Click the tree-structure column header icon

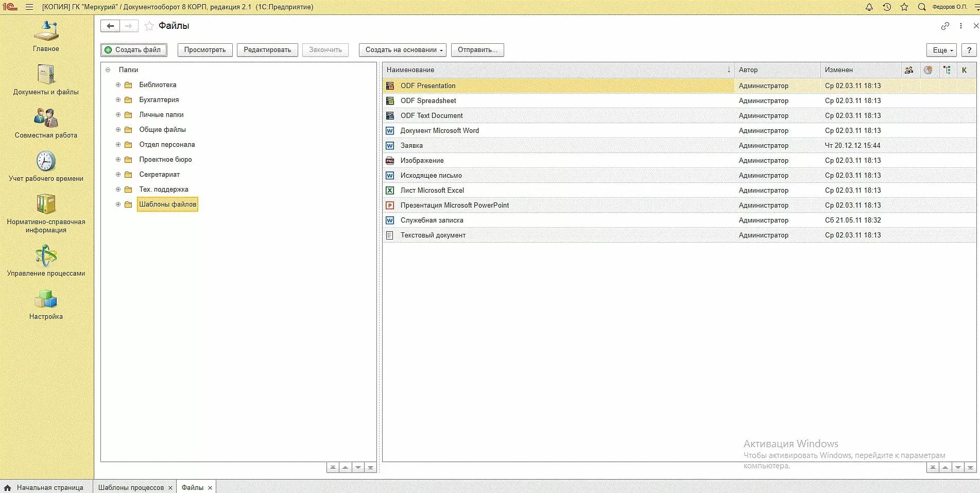coord(947,70)
